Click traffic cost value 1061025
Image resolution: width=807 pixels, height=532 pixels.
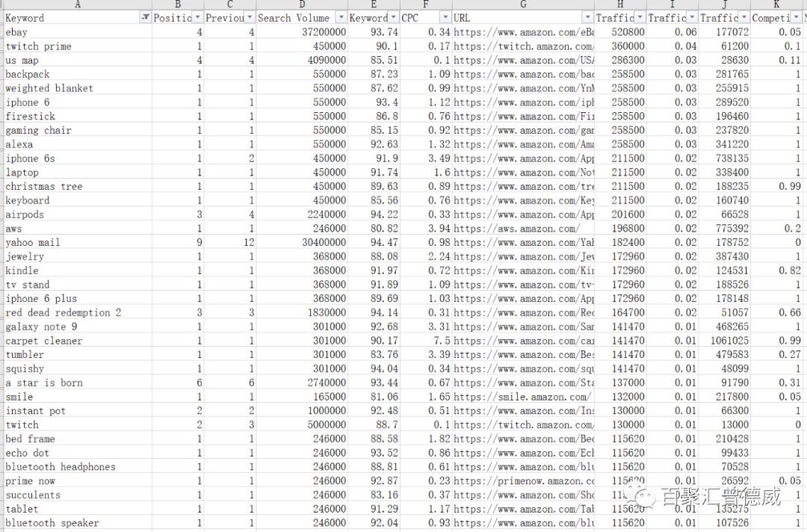[725, 341]
